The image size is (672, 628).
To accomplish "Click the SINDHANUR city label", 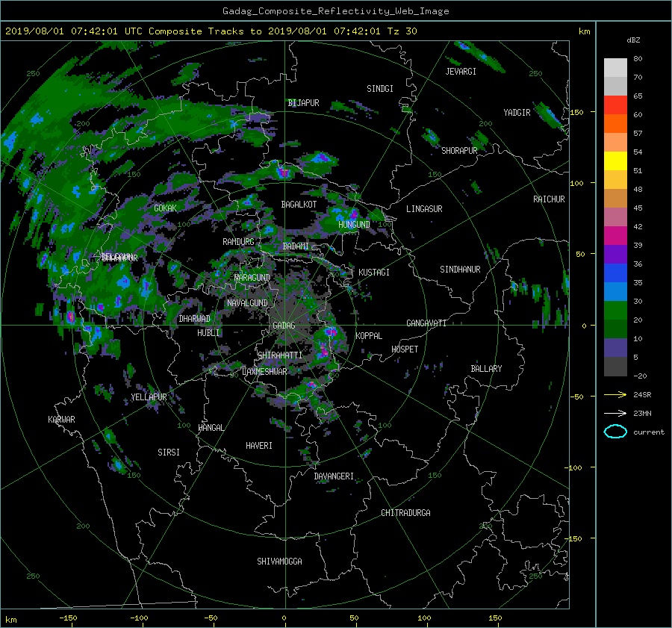I will (x=460, y=270).
